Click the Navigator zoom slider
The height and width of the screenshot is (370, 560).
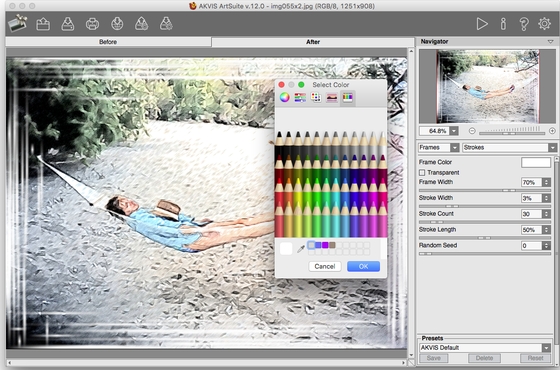point(512,133)
